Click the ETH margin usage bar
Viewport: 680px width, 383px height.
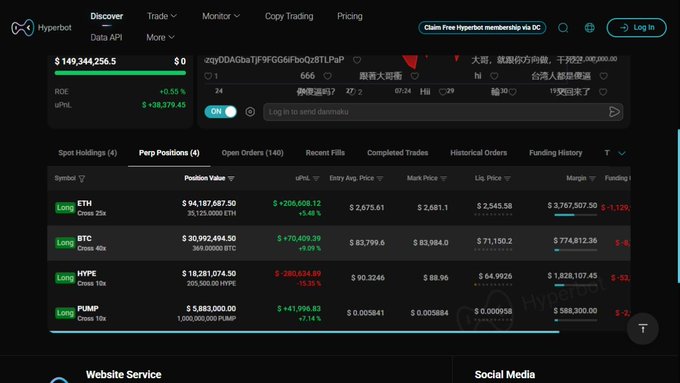pyautogui.click(x=575, y=215)
